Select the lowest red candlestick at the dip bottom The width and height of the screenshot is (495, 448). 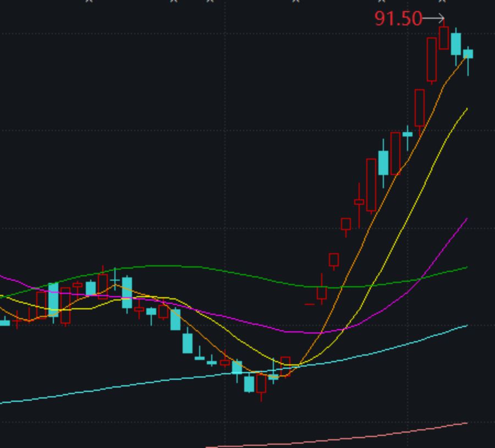point(261,384)
